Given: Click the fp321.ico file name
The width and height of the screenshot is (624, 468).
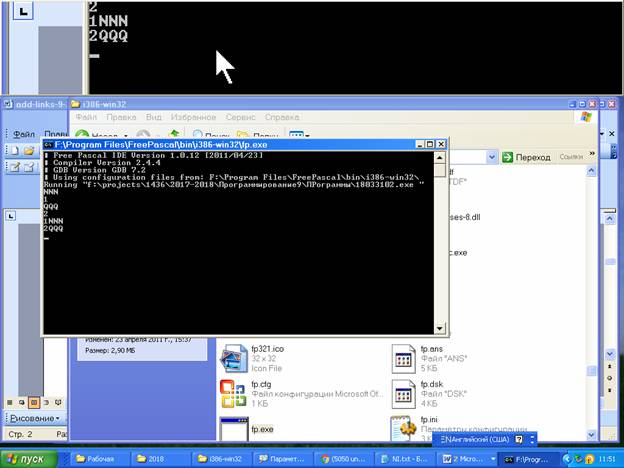Looking at the screenshot, I should 267,349.
